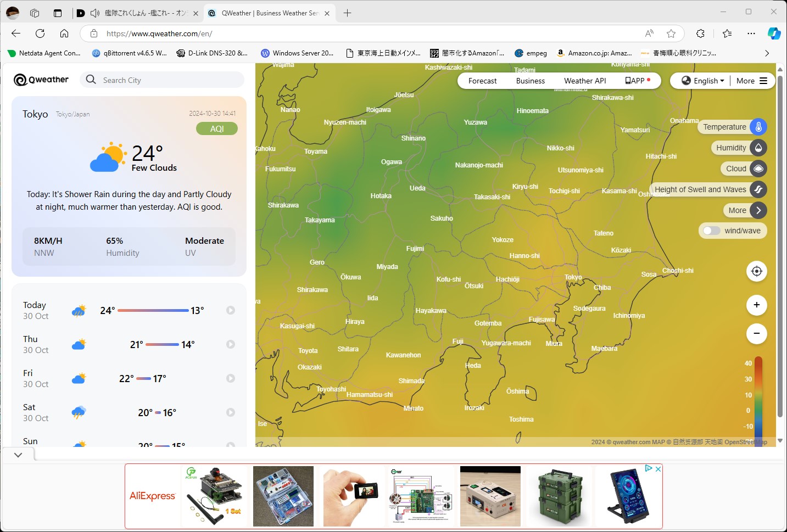Screen dimensions: 787x532
Task: Open the Favorites list icon
Action: (x=727, y=33)
